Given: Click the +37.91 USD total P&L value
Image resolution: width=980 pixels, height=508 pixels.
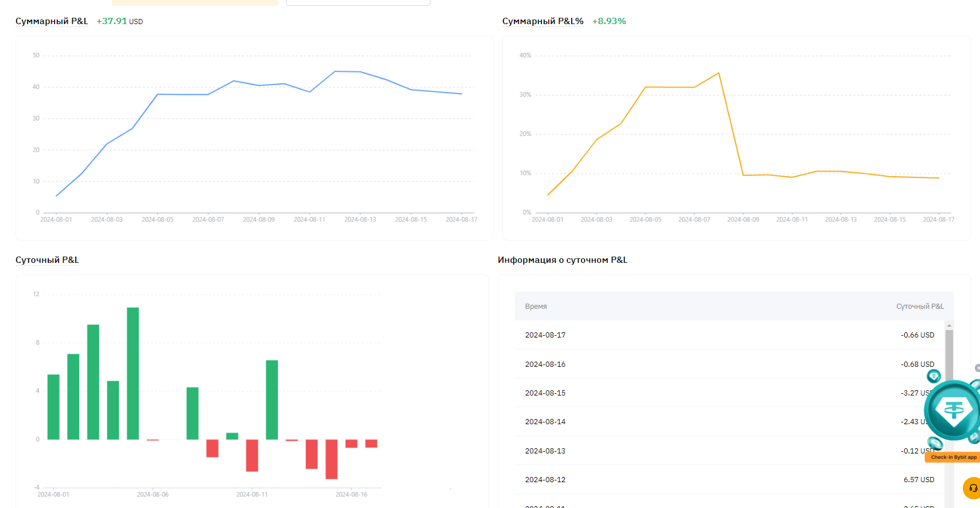Looking at the screenshot, I should tap(119, 21).
